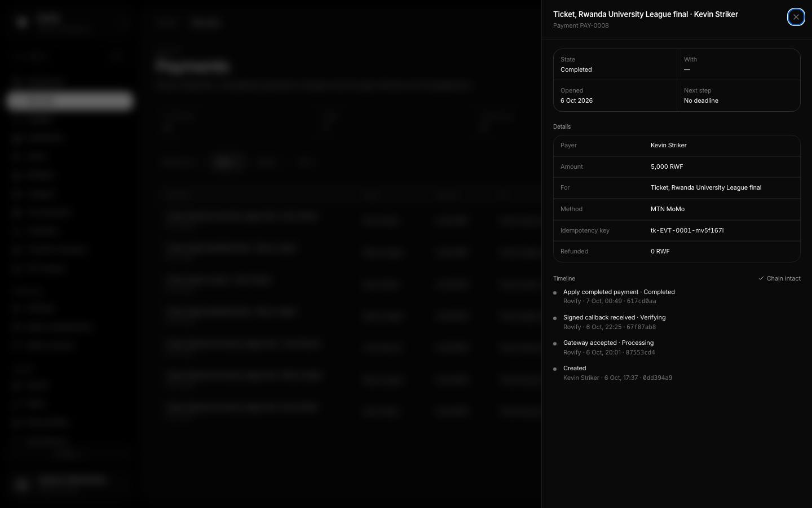The image size is (812, 508).
Task: Click the Refunded 0 RWF row
Action: tap(677, 252)
